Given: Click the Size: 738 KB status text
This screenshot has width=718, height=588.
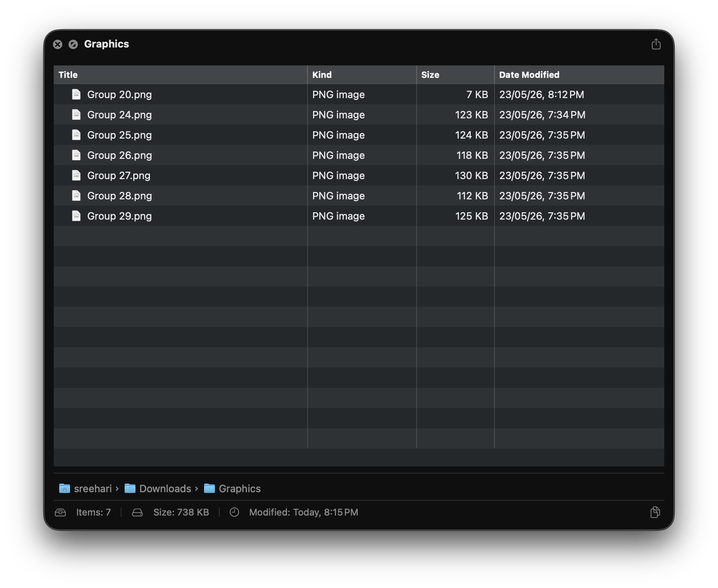Looking at the screenshot, I should coord(181,512).
